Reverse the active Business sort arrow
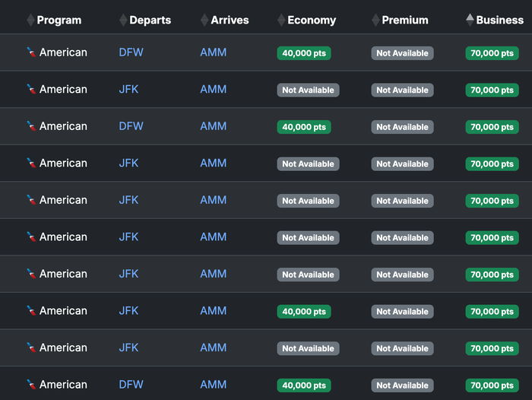532x400 pixels. click(x=470, y=20)
